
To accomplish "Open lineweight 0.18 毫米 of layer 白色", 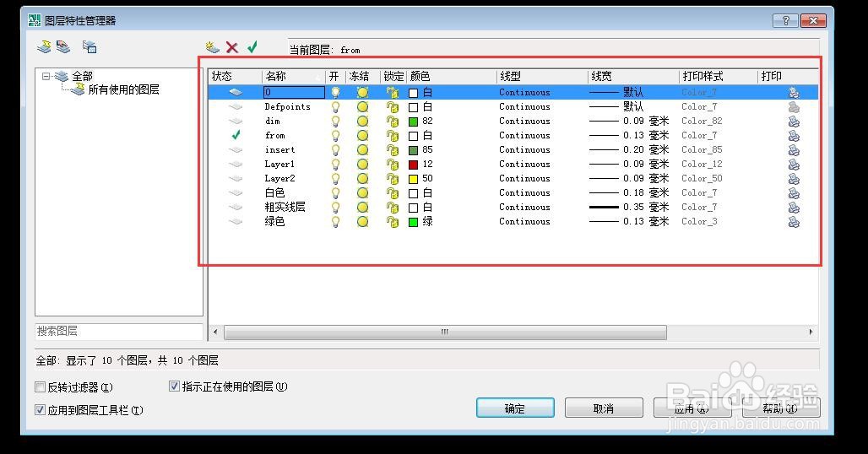I will click(x=629, y=193).
